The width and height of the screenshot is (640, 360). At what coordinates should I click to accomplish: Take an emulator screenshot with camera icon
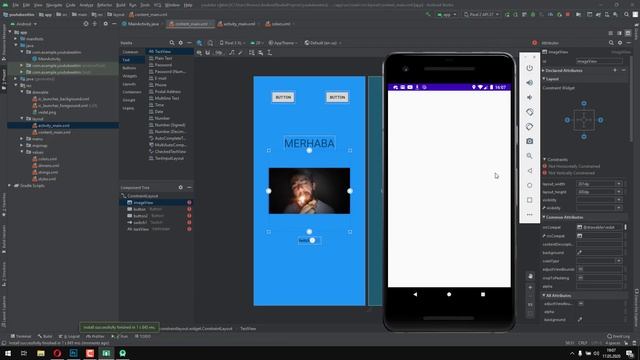tap(529, 141)
